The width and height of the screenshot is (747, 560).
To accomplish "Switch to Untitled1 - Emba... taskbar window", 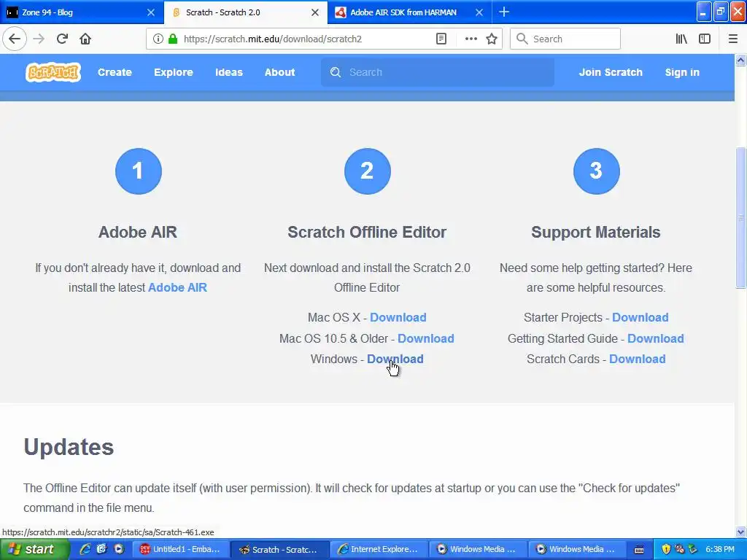I will (x=181, y=550).
